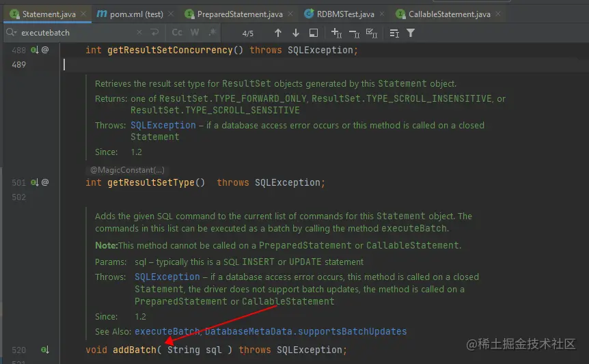Click the search field containing executebatch
This screenshot has height=364, width=589.
[77, 33]
